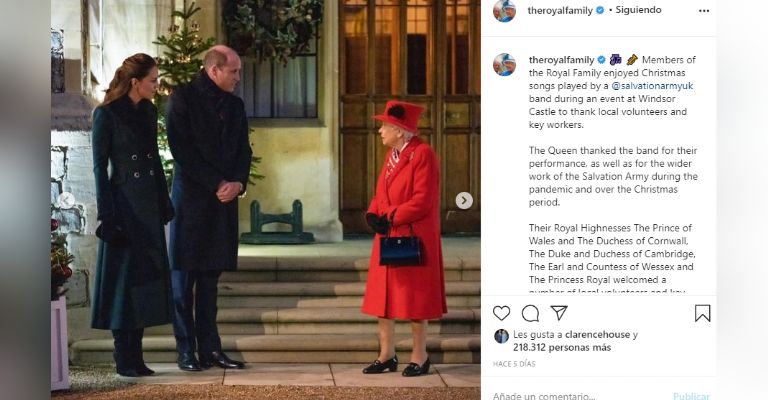Click theroyalfamily avatar beside the caption
The height and width of the screenshot is (400, 768).
(x=504, y=65)
